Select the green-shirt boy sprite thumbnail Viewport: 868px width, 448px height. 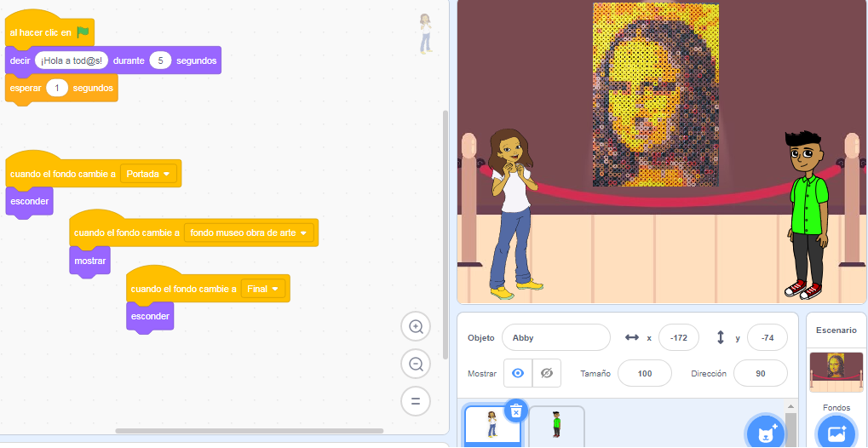(x=557, y=425)
